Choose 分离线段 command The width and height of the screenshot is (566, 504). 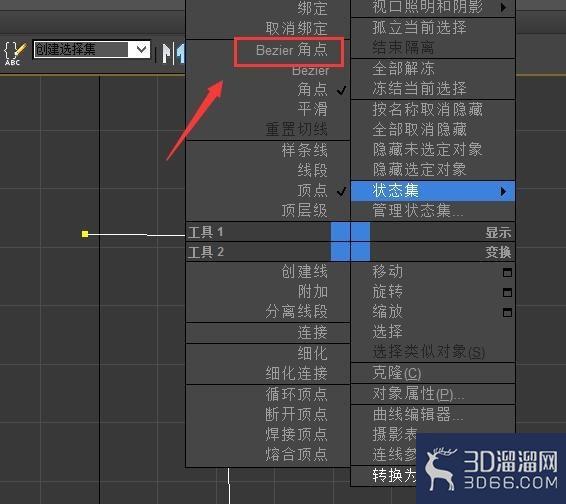click(296, 311)
